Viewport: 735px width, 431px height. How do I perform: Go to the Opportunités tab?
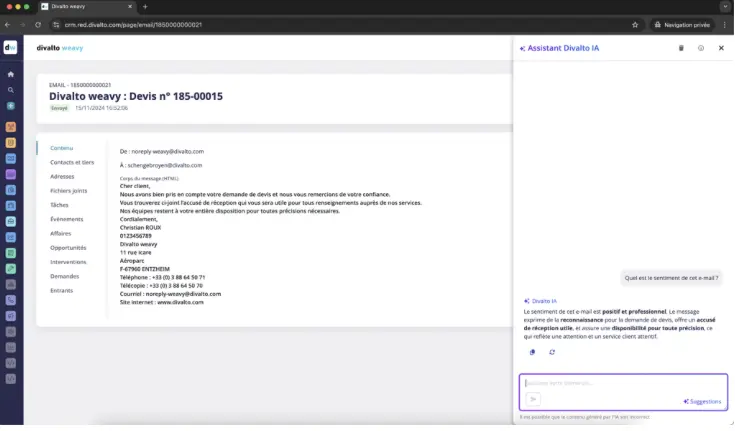pos(68,247)
